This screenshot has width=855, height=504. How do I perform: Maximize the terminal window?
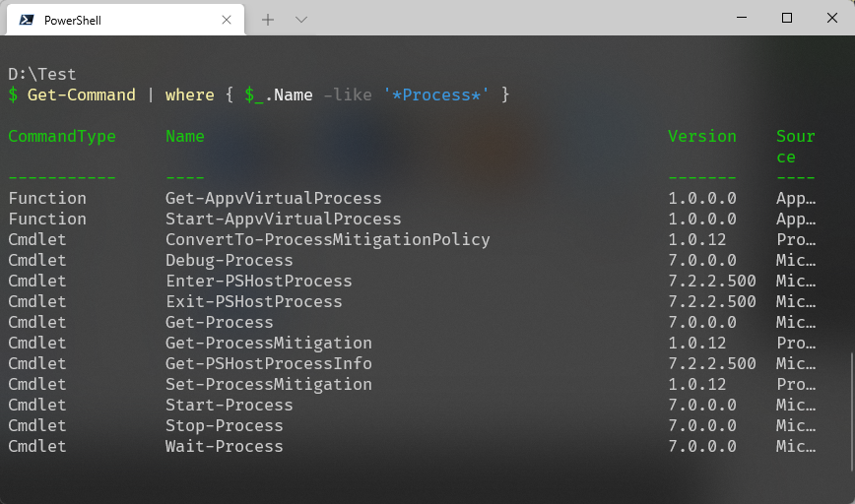787,18
